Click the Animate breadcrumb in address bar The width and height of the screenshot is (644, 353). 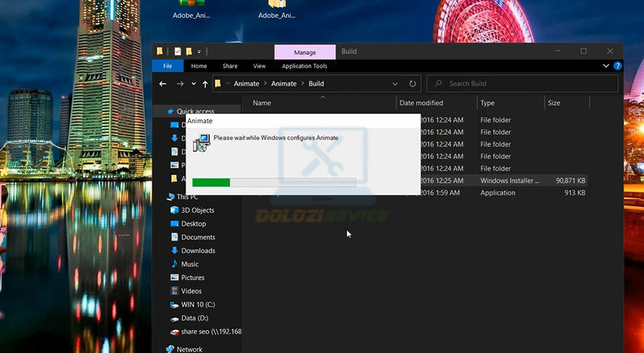point(247,84)
